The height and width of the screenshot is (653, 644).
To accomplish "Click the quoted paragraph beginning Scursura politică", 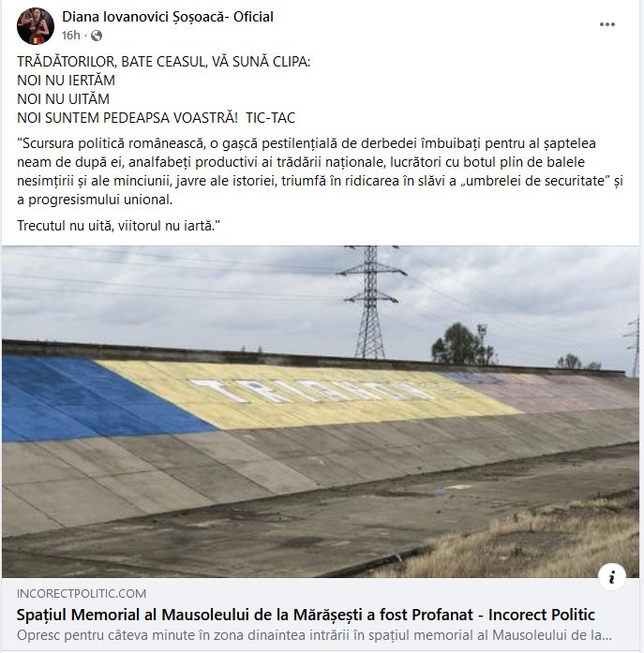I will coord(320,171).
